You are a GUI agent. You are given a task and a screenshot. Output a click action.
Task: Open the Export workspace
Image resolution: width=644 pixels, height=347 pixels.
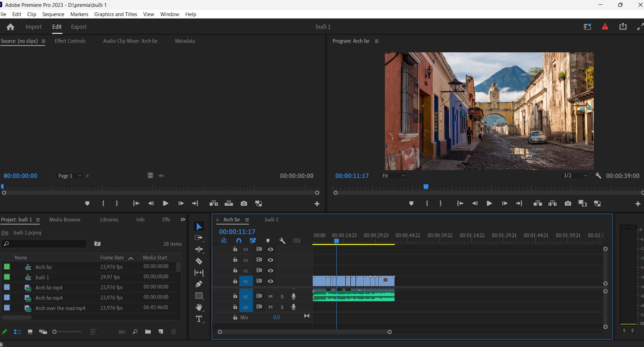coord(79,27)
